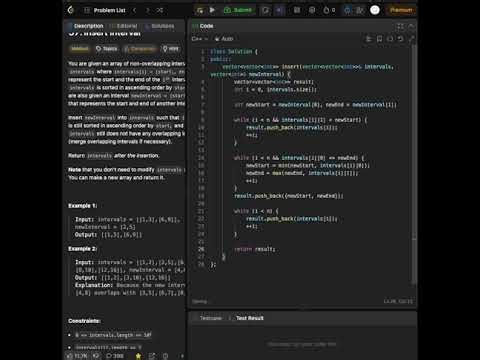Click the streak fire counter
Screen dimensions: 480x360
(329, 10)
